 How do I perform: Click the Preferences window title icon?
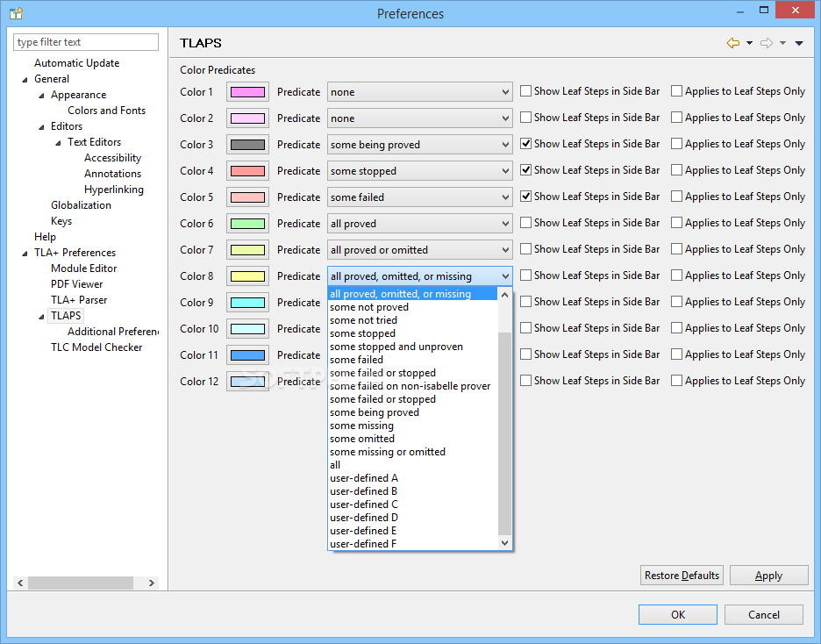17,13
